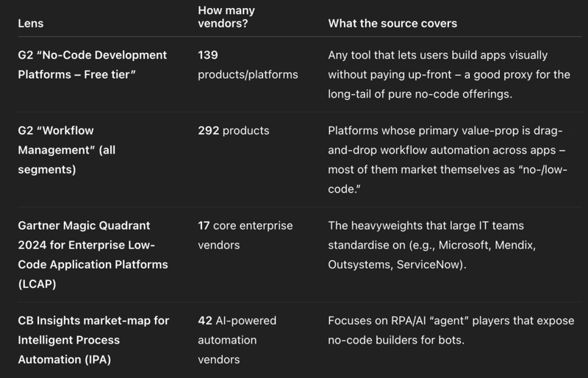The image size is (588, 378).
Task: Select the 'Platforms whose primary value-prop' description
Action: click(x=448, y=160)
